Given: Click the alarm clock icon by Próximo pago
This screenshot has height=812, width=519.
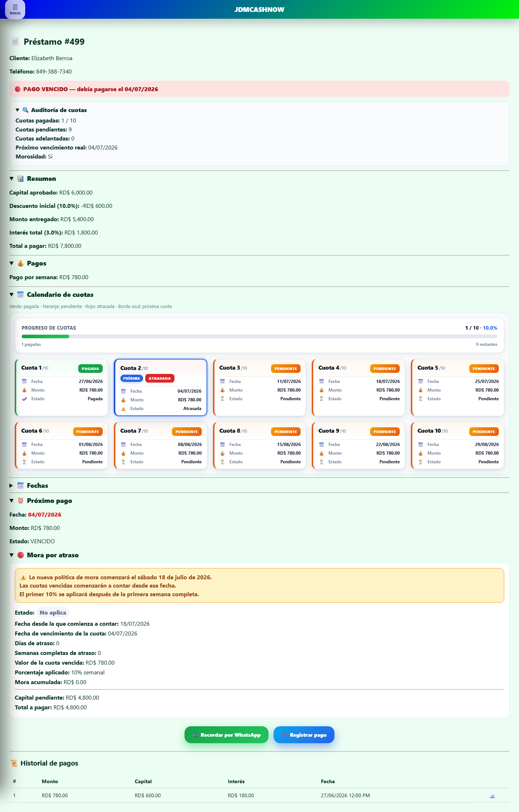Looking at the screenshot, I should tap(21, 501).
